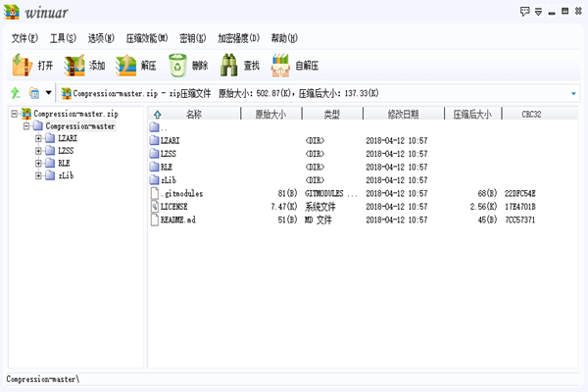
Task: Click the README.md file icon
Action: click(154, 220)
